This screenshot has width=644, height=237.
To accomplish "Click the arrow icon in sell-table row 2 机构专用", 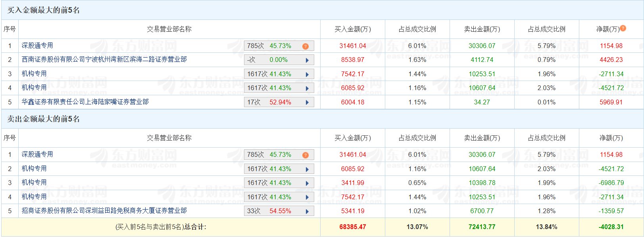I will click(x=307, y=169).
